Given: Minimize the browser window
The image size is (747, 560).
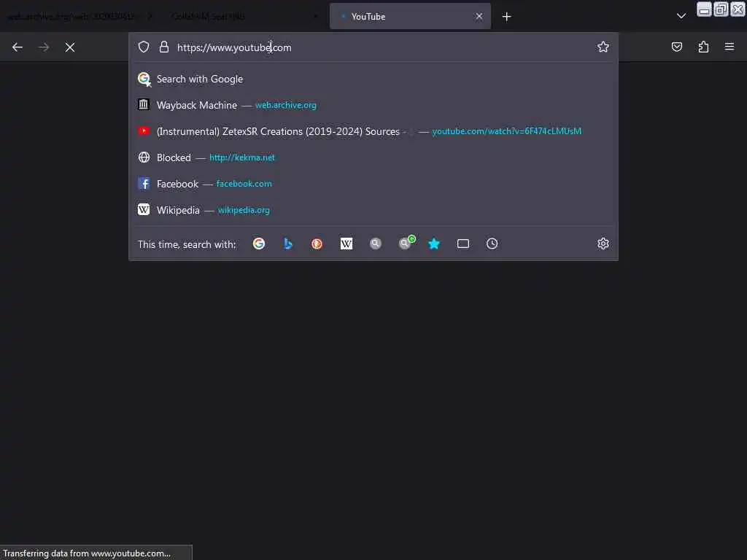Looking at the screenshot, I should 704,9.
